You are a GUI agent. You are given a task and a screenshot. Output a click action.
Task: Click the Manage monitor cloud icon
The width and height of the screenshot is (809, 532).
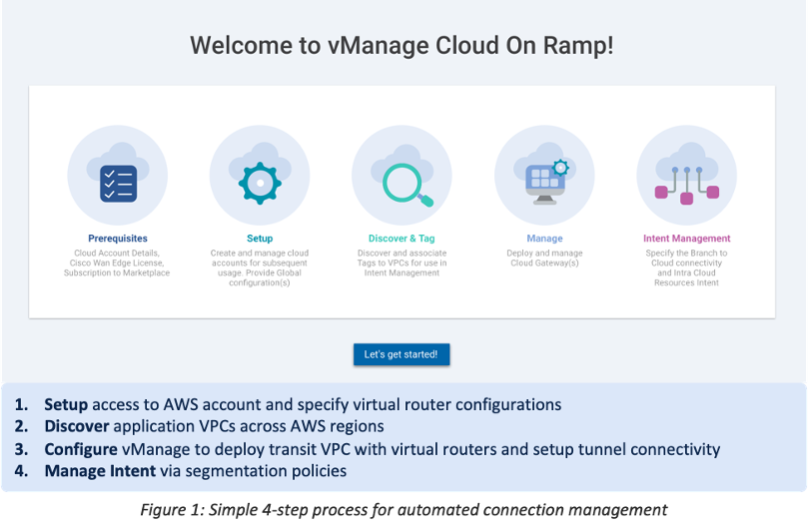(x=544, y=176)
